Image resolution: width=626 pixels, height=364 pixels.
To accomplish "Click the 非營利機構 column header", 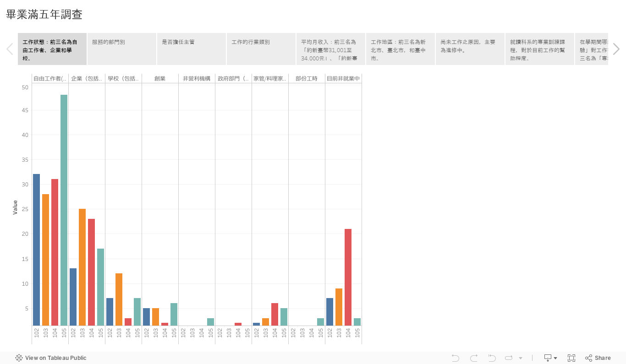I will (x=197, y=79).
